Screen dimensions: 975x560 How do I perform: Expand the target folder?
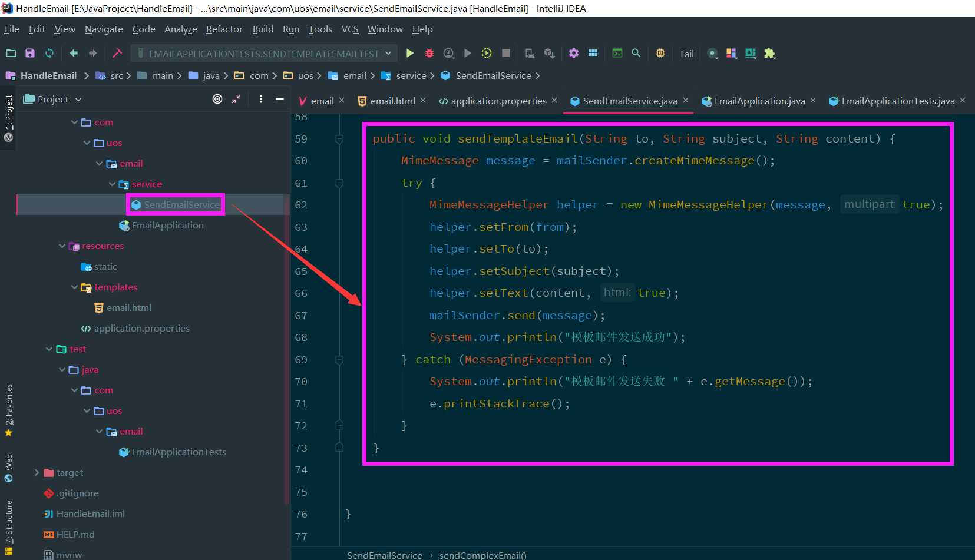pyautogui.click(x=37, y=473)
